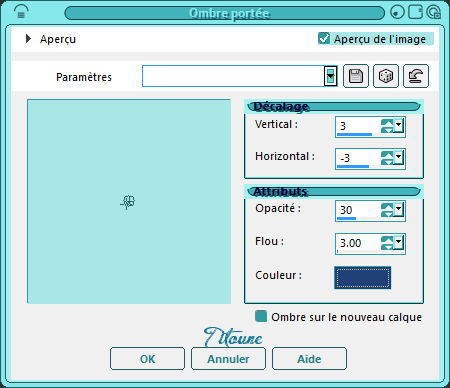Save the current preset with disk icon

pyautogui.click(x=356, y=76)
